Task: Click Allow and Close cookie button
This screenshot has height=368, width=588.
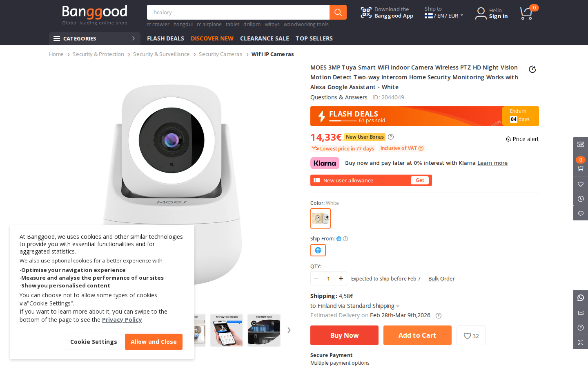Action: click(154, 342)
